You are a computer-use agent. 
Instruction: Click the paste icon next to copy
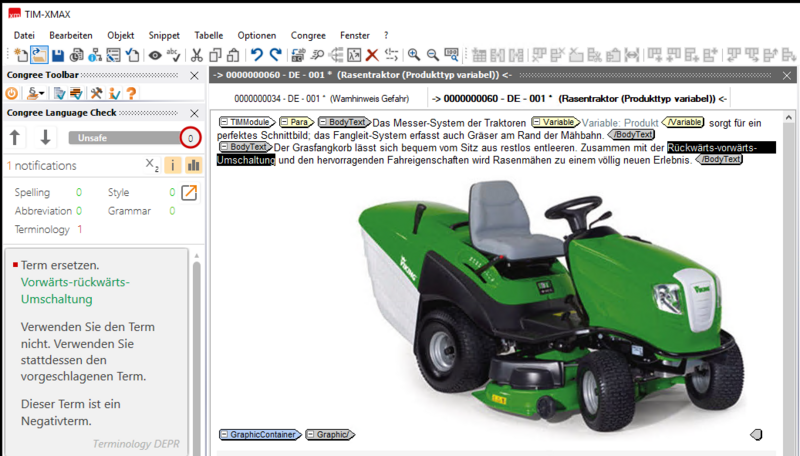click(x=233, y=55)
